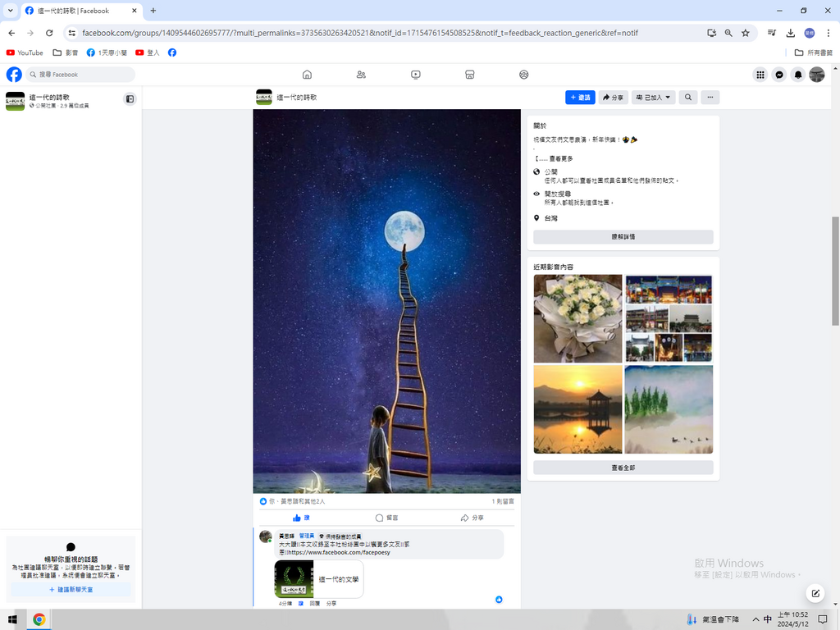Open the white roses bouquet thumbnail
The width and height of the screenshot is (840, 630).
pos(577,318)
